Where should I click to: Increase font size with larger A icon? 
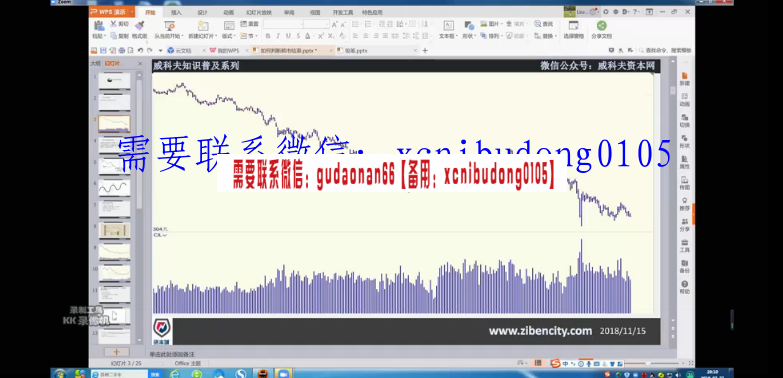point(335,24)
